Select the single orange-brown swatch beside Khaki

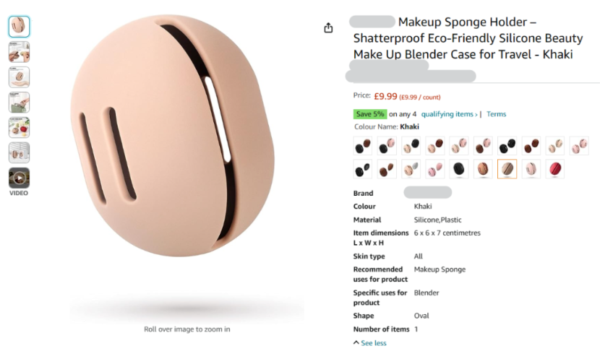pyautogui.click(x=483, y=168)
